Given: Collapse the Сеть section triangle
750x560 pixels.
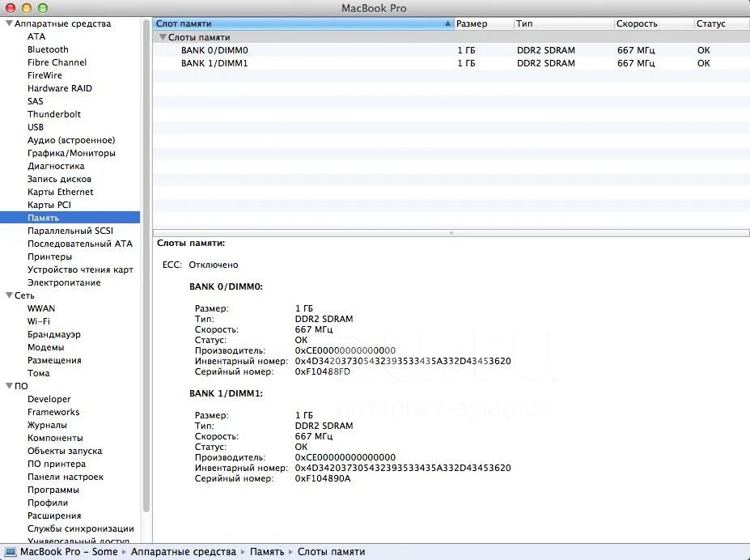Looking at the screenshot, I should pyautogui.click(x=9, y=295).
